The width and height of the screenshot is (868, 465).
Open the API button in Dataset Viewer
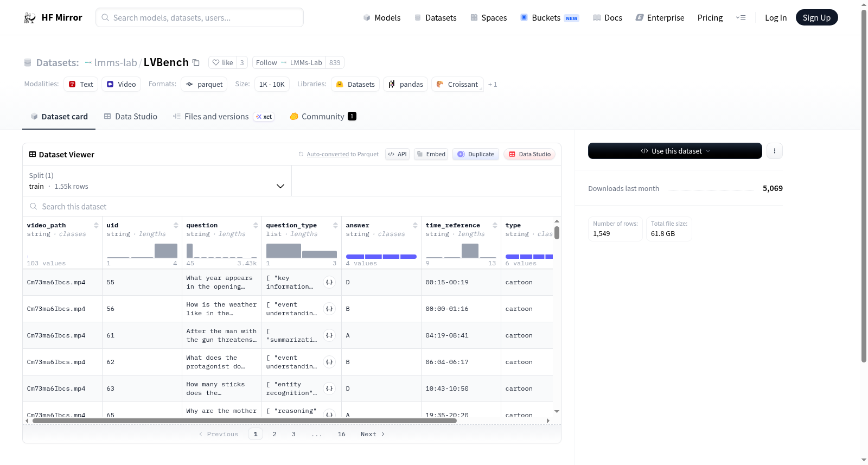click(x=397, y=154)
